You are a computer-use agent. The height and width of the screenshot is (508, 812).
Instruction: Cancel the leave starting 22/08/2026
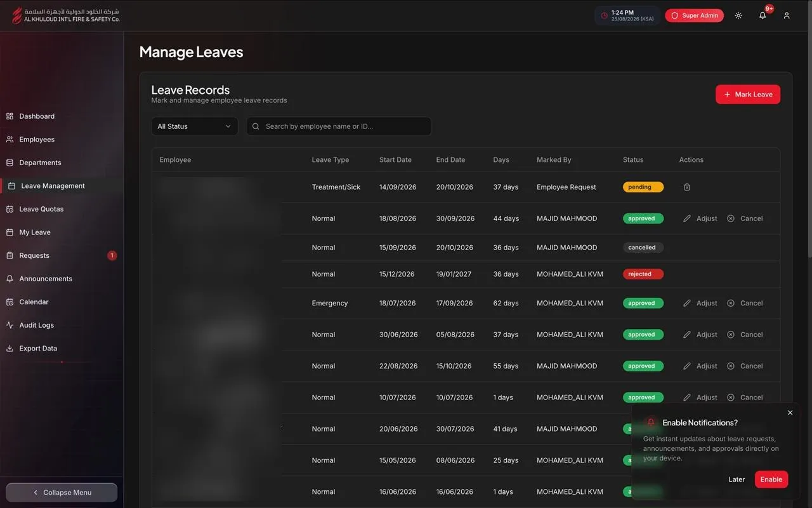pyautogui.click(x=745, y=366)
